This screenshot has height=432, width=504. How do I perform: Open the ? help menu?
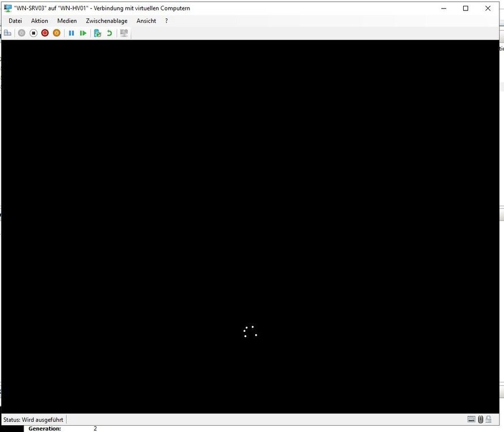tap(166, 21)
